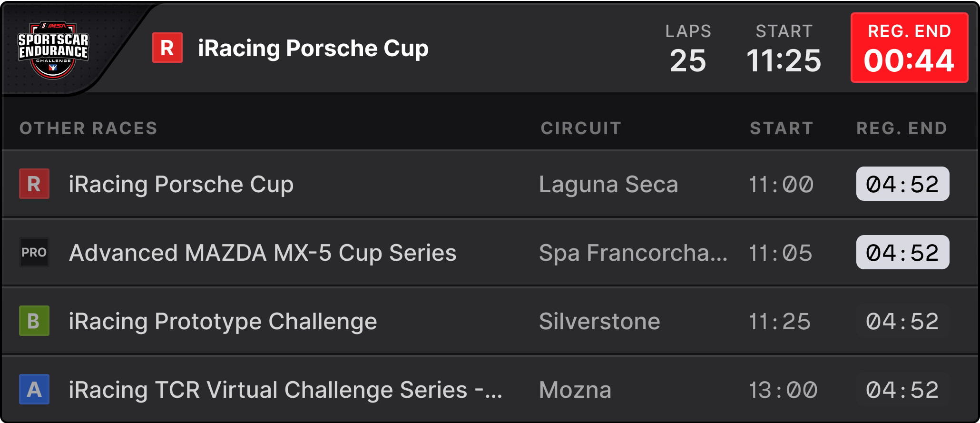980x423 pixels.
Task: Click the R badge on Laguna Seca row
Action: click(x=34, y=184)
